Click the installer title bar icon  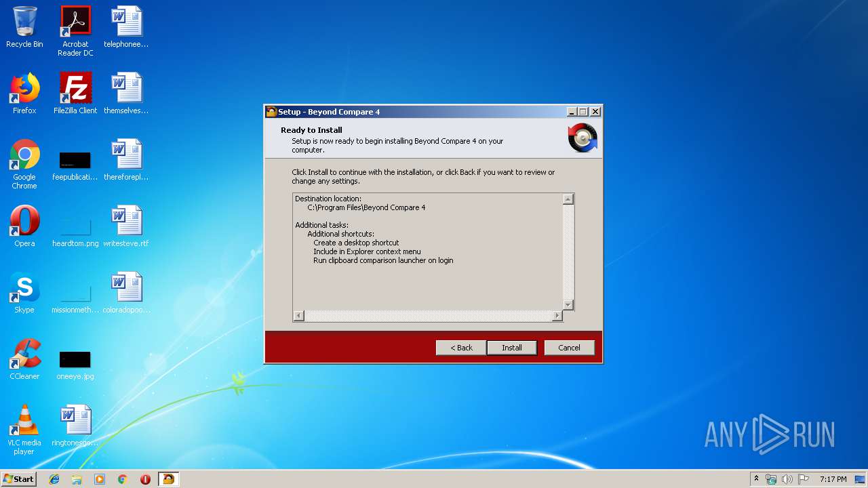272,112
